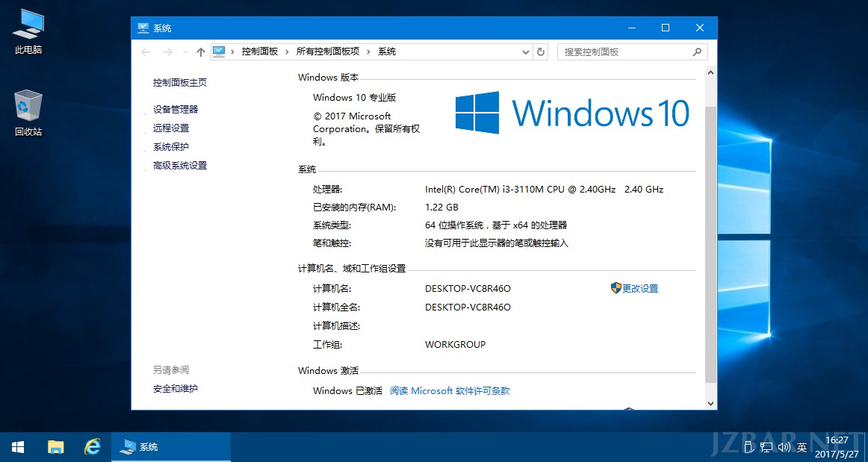Select the 回收站 recycle bin icon

click(x=28, y=113)
